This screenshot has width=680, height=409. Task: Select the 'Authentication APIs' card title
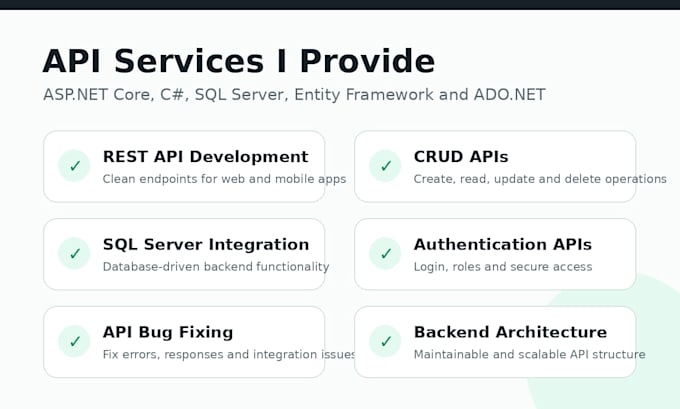(x=503, y=245)
